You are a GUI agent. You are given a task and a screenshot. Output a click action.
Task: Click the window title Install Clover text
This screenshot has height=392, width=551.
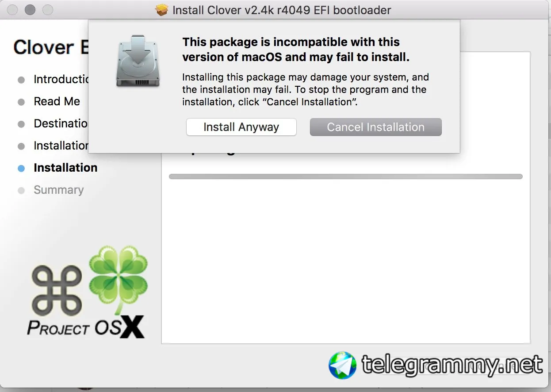[282, 10]
